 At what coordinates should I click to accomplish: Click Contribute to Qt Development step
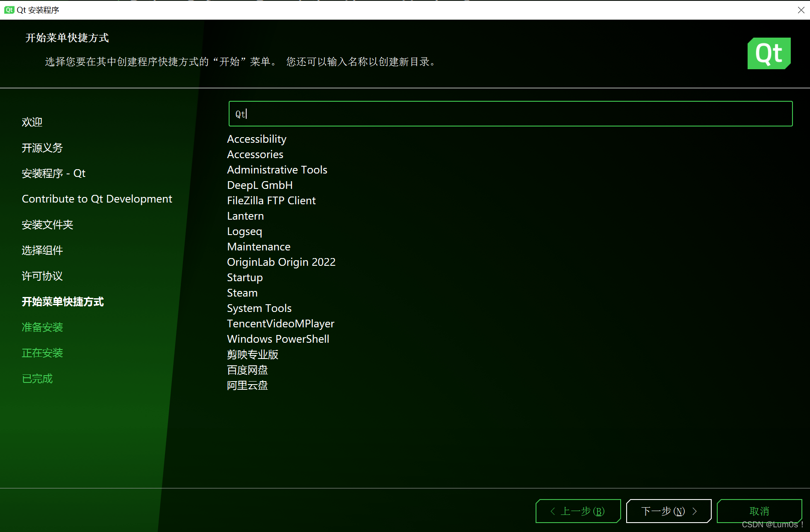click(x=97, y=199)
